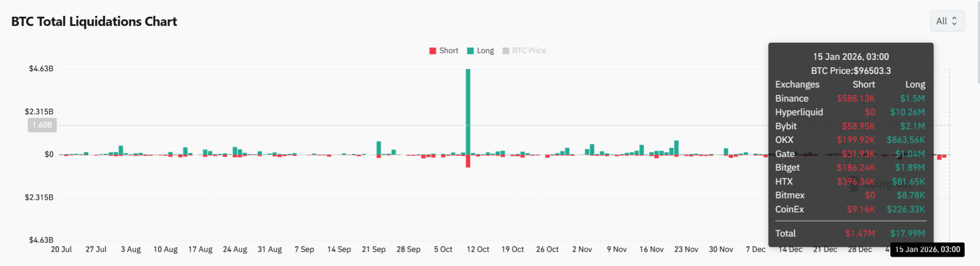980x266 pixels.
Task: Click the green bar near 21 Sep
Action: pyautogui.click(x=379, y=148)
